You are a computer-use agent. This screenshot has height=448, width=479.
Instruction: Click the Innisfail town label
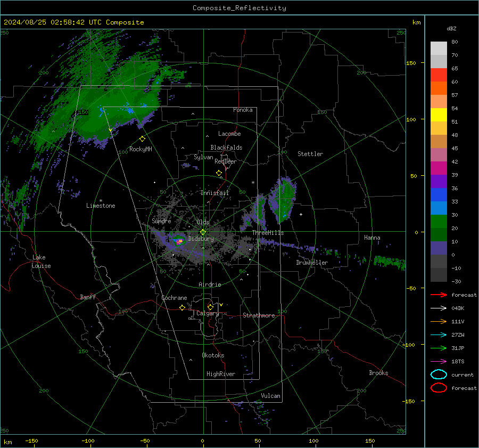214,193
